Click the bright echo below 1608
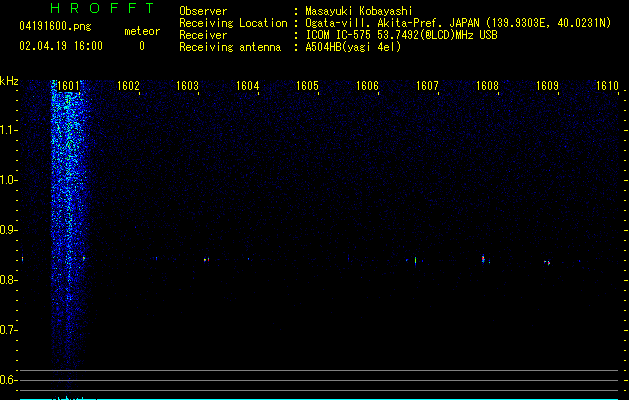 (483, 259)
